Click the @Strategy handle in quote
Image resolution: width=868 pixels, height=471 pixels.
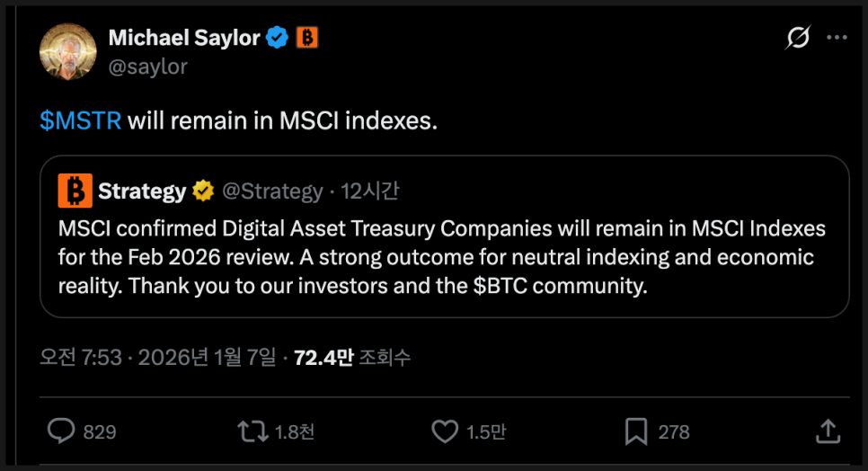tap(272, 191)
